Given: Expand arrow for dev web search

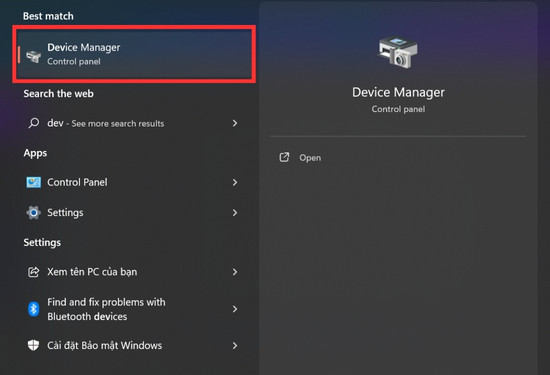Looking at the screenshot, I should [x=235, y=123].
